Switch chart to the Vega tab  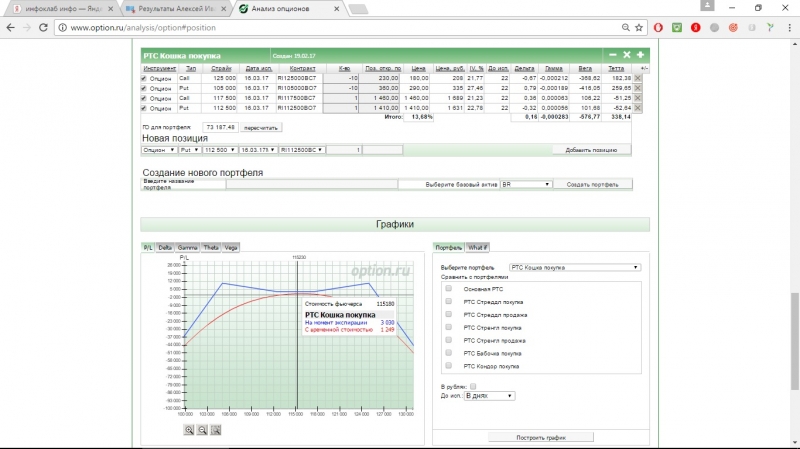click(x=231, y=247)
